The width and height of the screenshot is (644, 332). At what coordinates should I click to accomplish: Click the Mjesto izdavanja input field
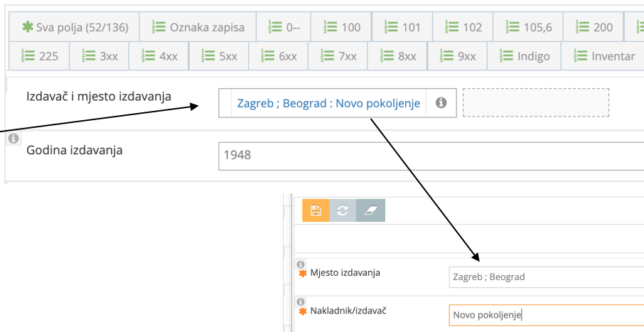pos(546,277)
